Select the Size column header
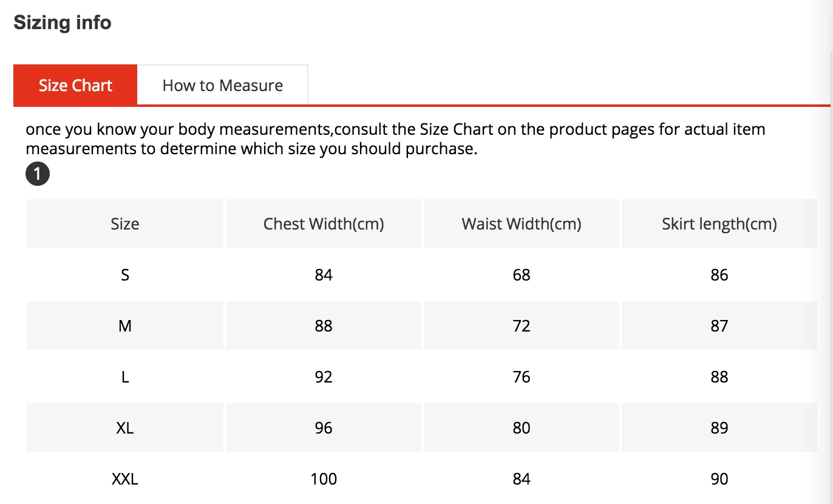 (125, 223)
